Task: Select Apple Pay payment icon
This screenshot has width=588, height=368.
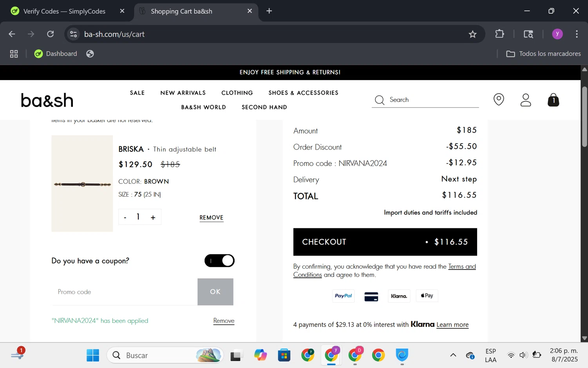Action: tap(427, 295)
